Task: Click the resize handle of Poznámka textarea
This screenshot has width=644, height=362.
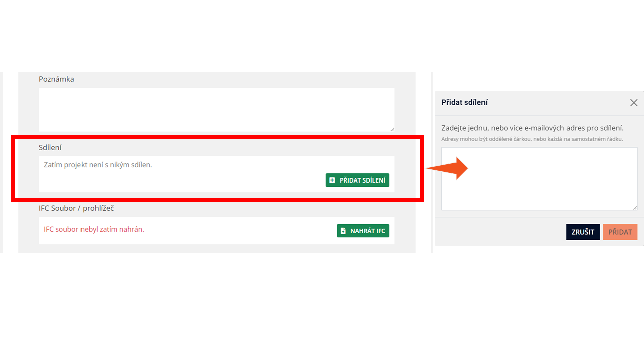Action: [392, 129]
